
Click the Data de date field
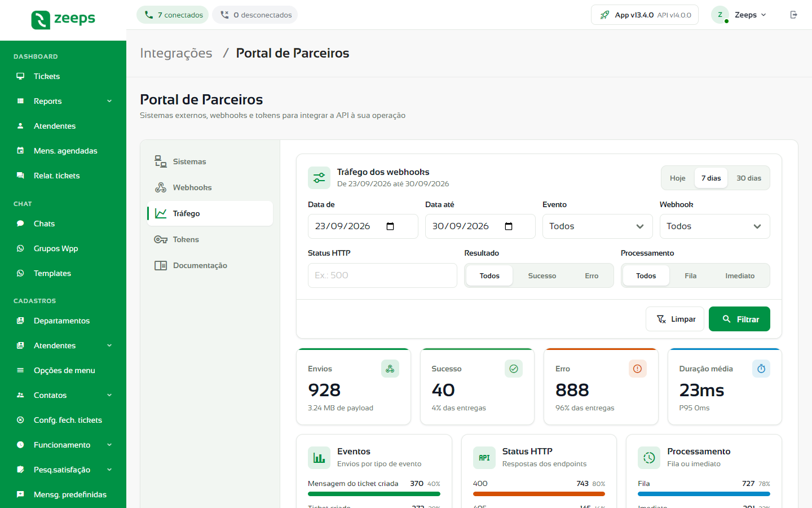(363, 226)
